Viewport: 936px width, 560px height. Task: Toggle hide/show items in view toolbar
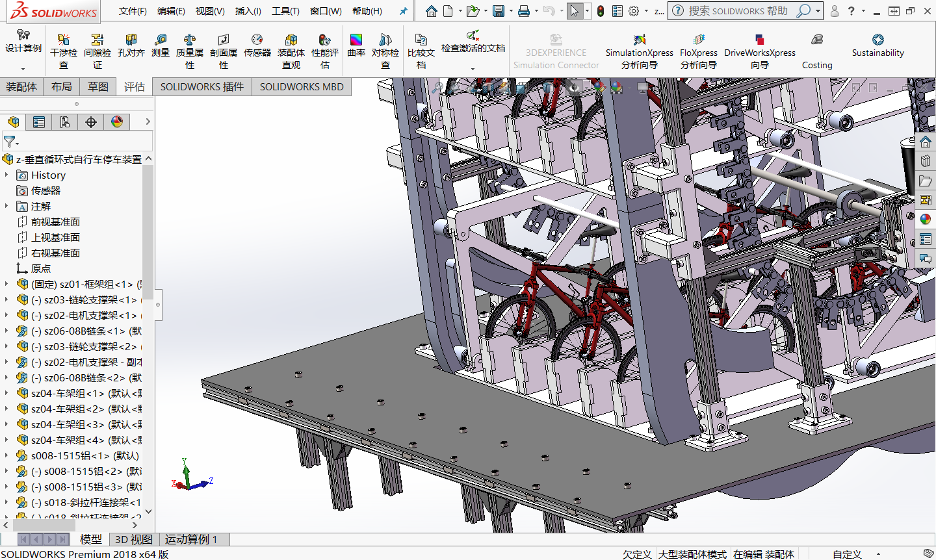(x=573, y=87)
